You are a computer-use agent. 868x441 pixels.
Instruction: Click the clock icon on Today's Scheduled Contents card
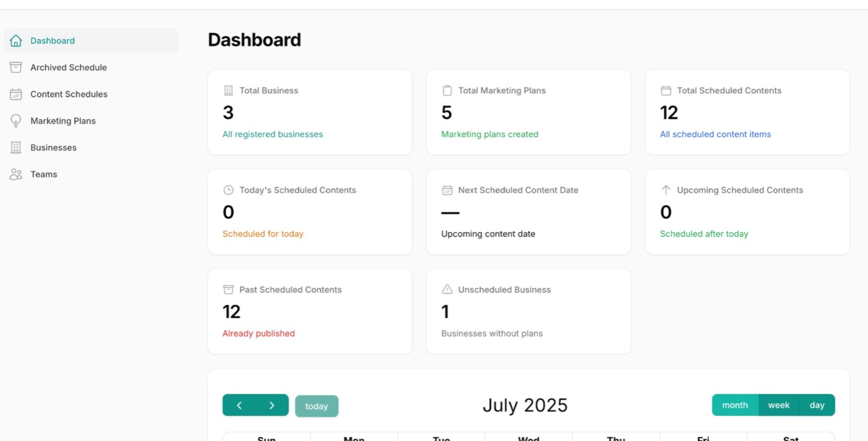tap(228, 190)
